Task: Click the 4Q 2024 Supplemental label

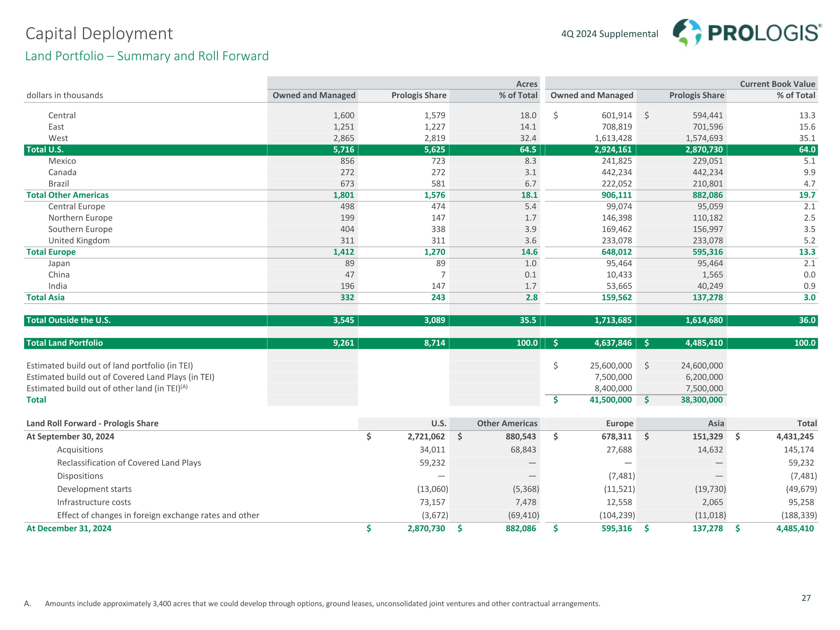Action: tap(610, 34)
